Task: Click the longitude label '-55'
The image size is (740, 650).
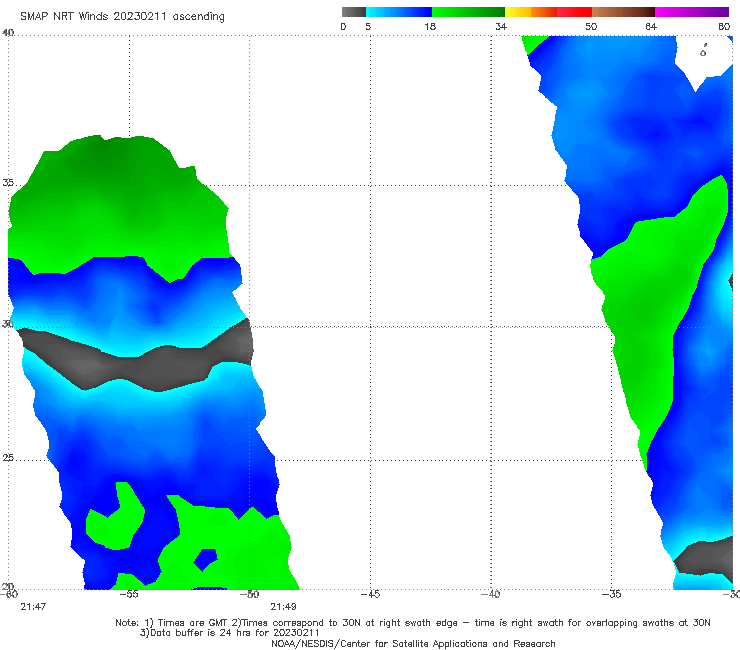Action: pos(128,594)
